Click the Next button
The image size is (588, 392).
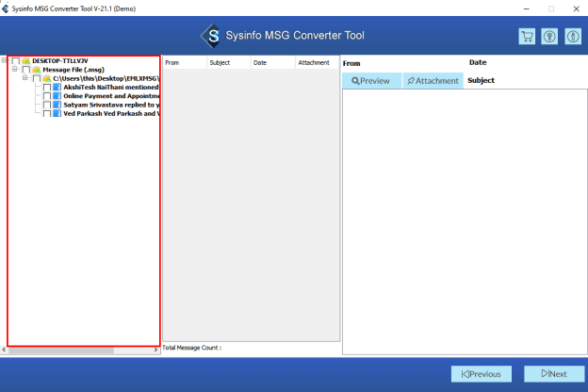pos(553,374)
